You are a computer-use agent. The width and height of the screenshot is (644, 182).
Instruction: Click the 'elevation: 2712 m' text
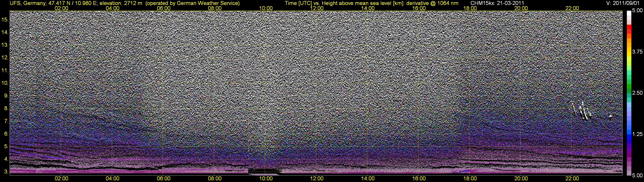click(121, 3)
